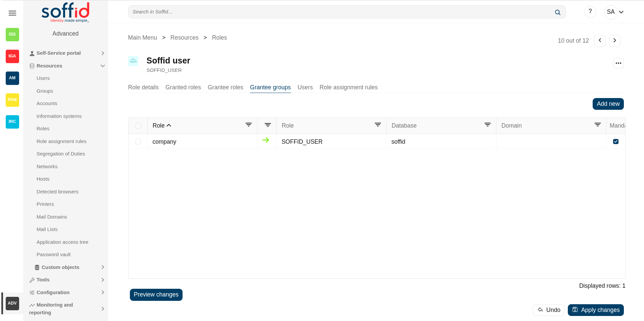Expand the Self-Service portal menu

pos(67,53)
